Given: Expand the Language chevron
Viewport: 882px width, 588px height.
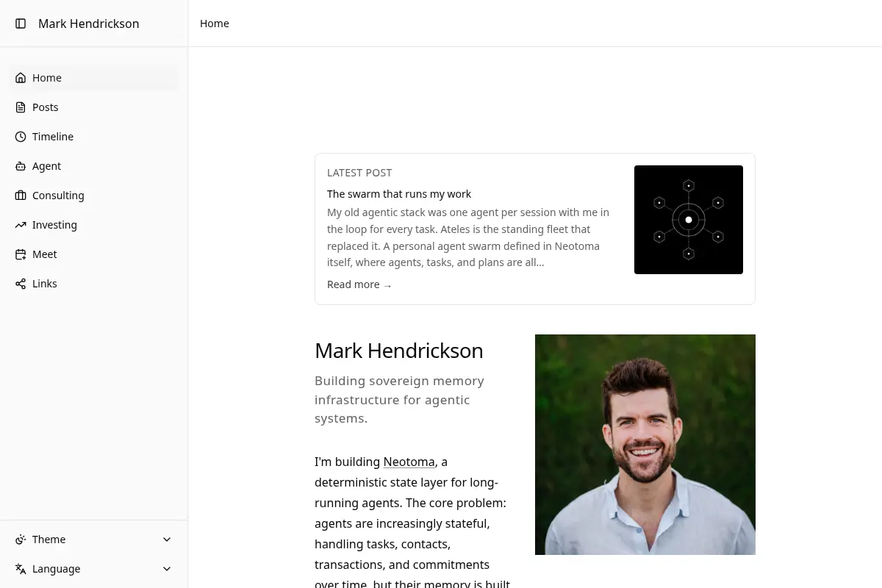Looking at the screenshot, I should (x=167, y=569).
